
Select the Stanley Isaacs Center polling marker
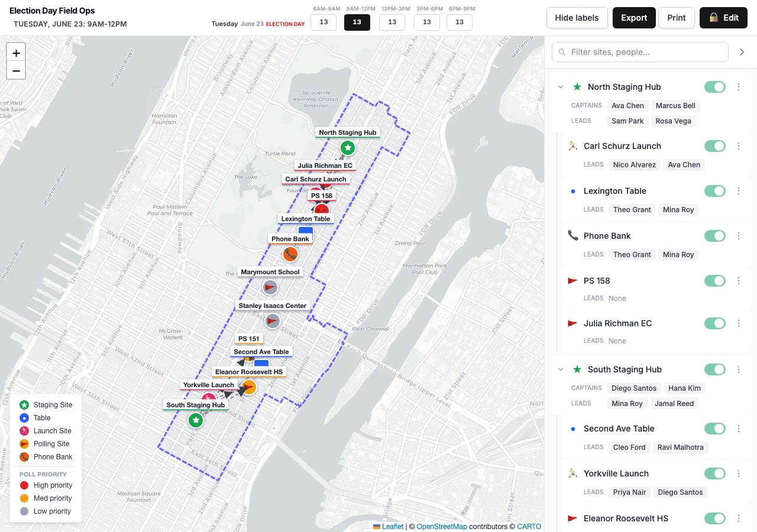point(272,321)
